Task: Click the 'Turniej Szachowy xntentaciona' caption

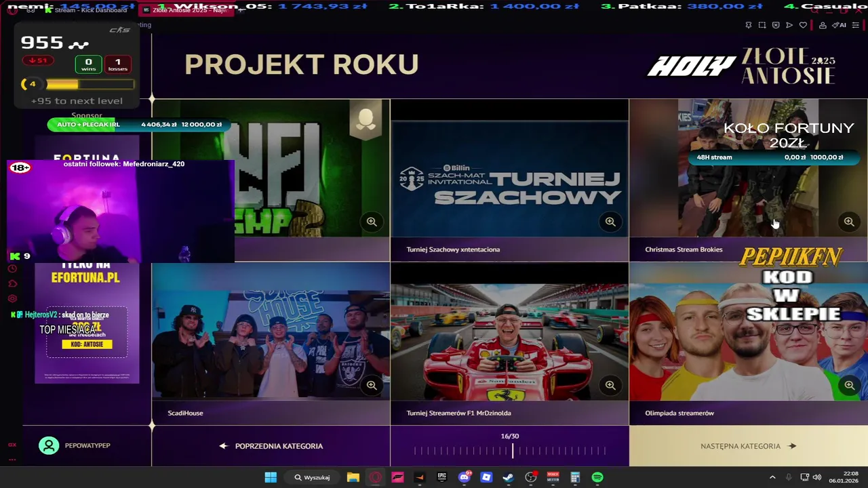Action: 453,249
